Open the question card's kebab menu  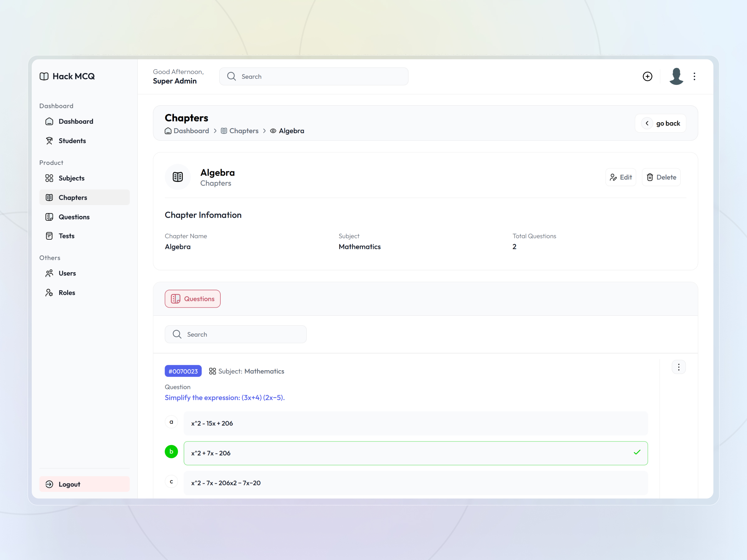[679, 367]
